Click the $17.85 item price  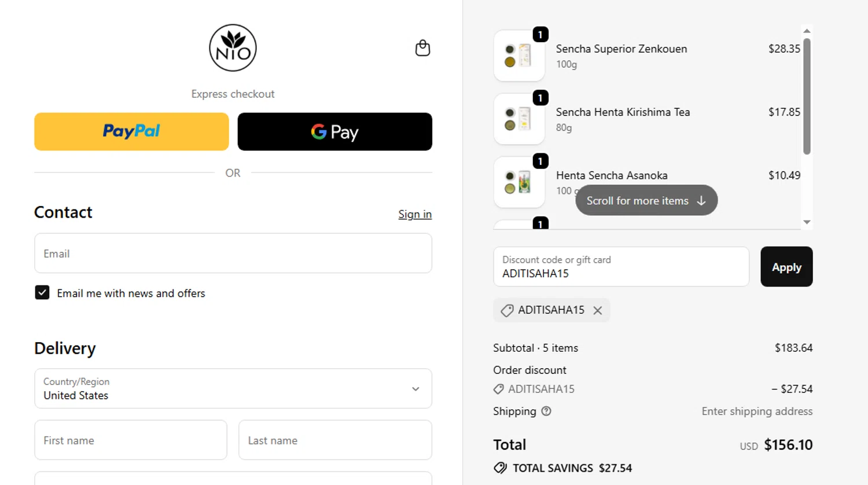[784, 112]
